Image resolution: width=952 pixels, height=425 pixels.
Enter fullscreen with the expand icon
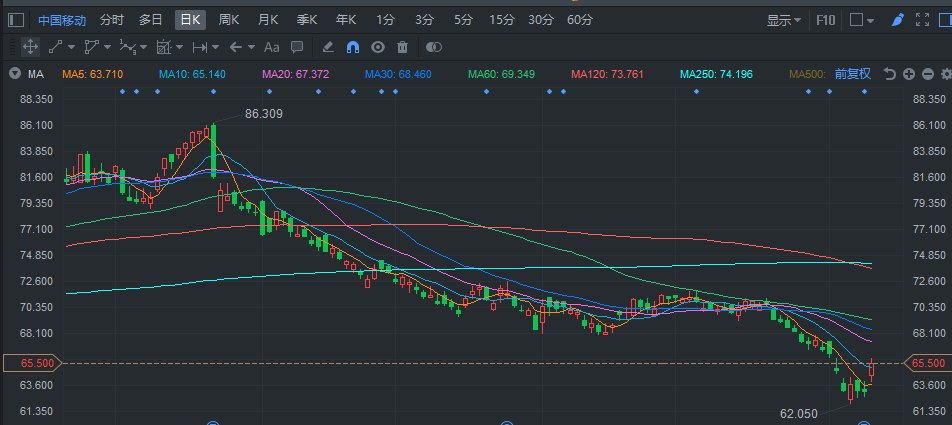coord(922,20)
